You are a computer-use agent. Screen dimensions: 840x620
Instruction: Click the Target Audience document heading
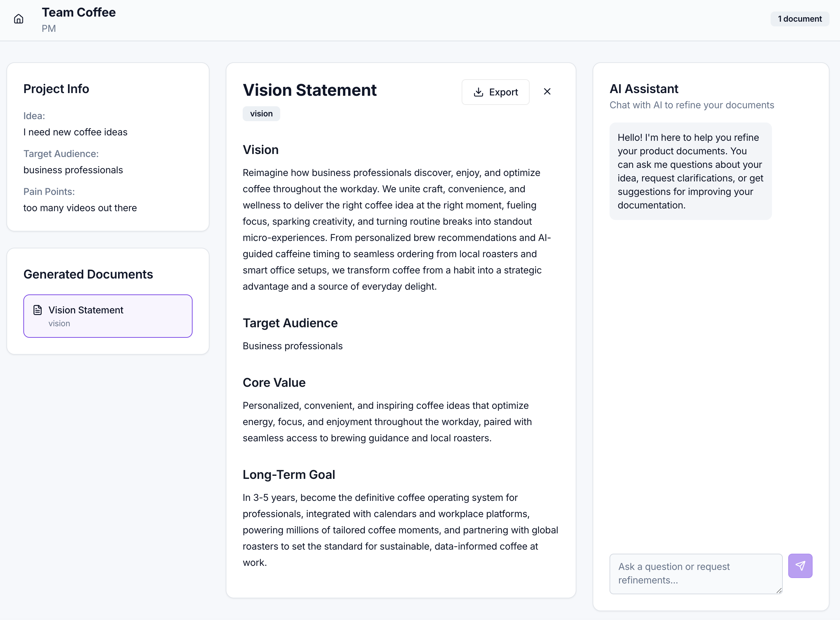pyautogui.click(x=290, y=323)
